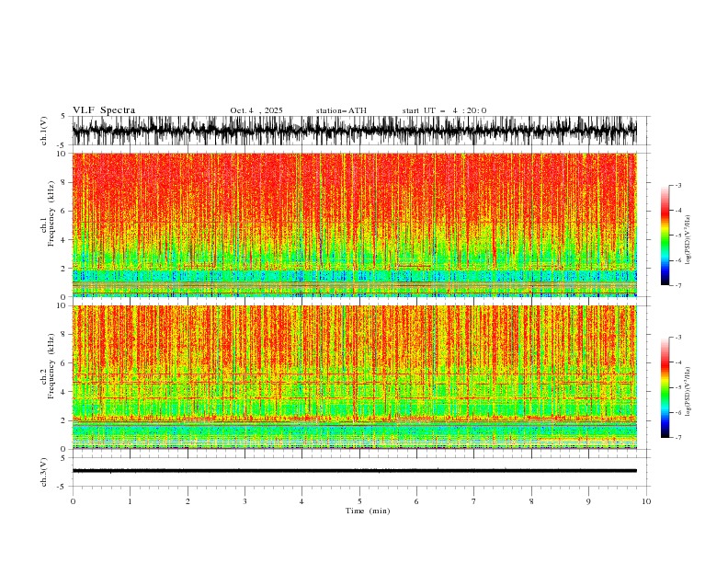This screenshot has width=728, height=563.
Task: Click the ch.2 frequency tick "10"
Action: tap(63, 305)
